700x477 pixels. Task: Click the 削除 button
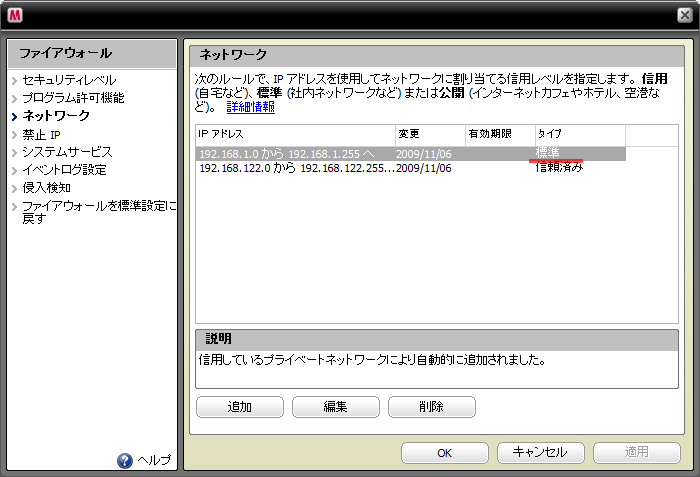(431, 407)
